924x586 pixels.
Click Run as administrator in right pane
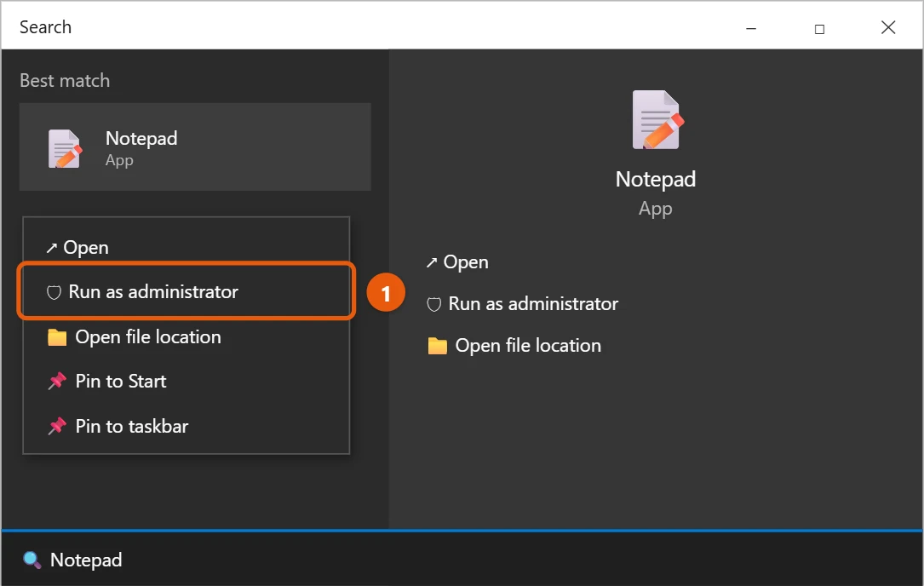[x=522, y=303]
